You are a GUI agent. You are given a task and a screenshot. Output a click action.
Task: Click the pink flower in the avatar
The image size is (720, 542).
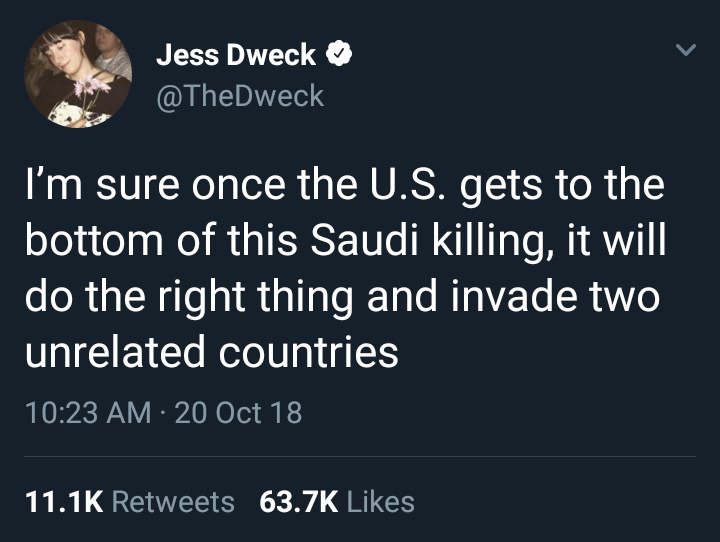(94, 87)
